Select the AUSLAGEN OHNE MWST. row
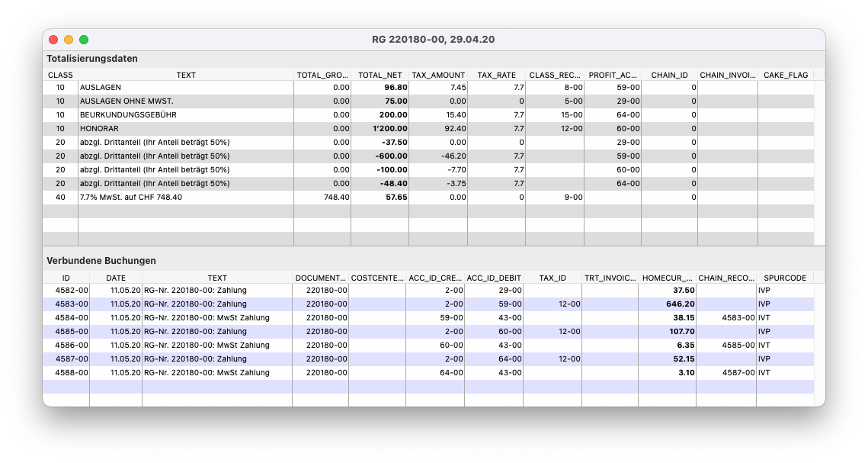 click(x=428, y=101)
